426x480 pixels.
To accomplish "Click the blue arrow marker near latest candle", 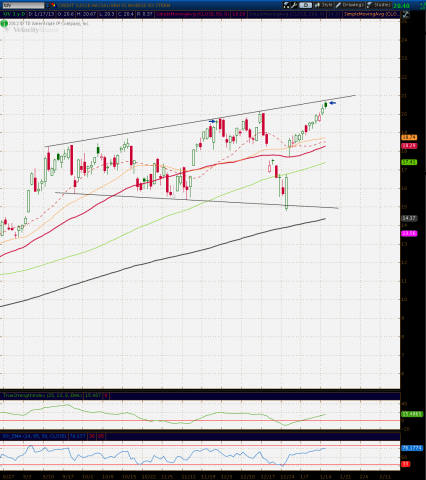I will tap(332, 103).
